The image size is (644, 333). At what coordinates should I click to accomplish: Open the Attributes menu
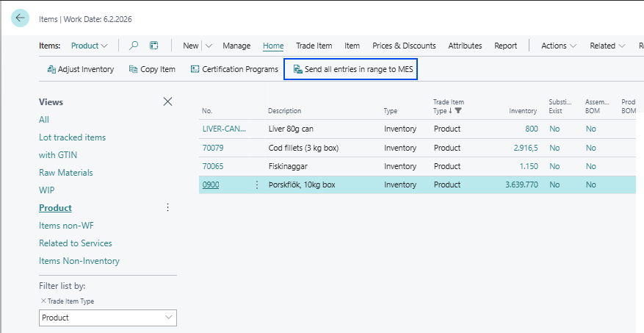465,46
